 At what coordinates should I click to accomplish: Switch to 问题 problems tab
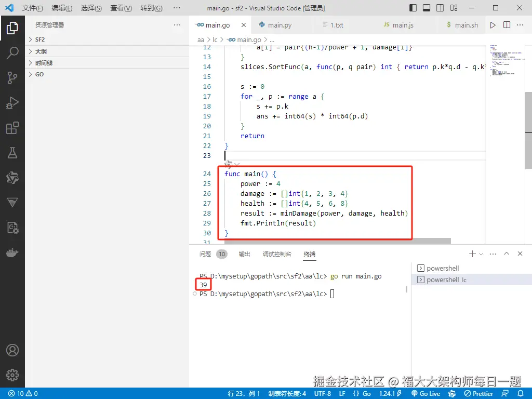click(213, 254)
